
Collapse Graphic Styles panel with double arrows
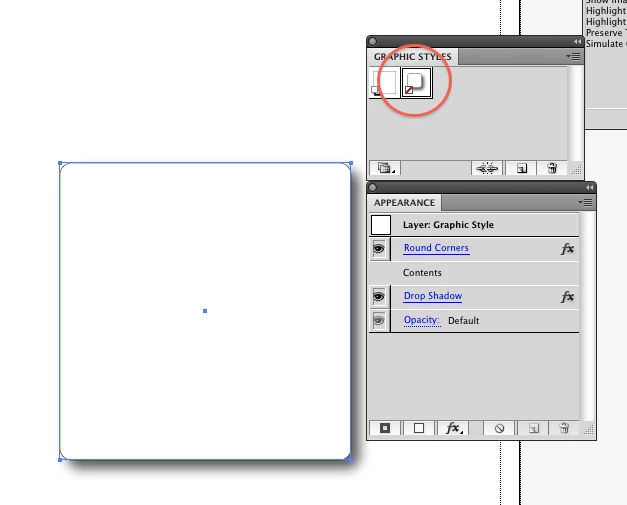[x=577, y=42]
